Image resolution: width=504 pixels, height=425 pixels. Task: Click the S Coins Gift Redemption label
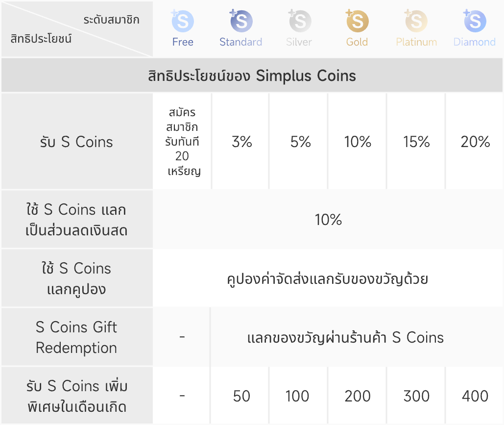coord(76,337)
